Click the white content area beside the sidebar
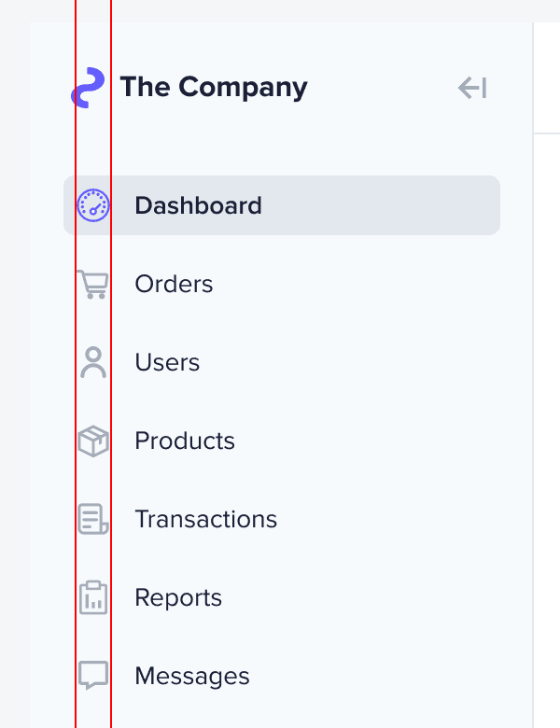 (x=548, y=418)
